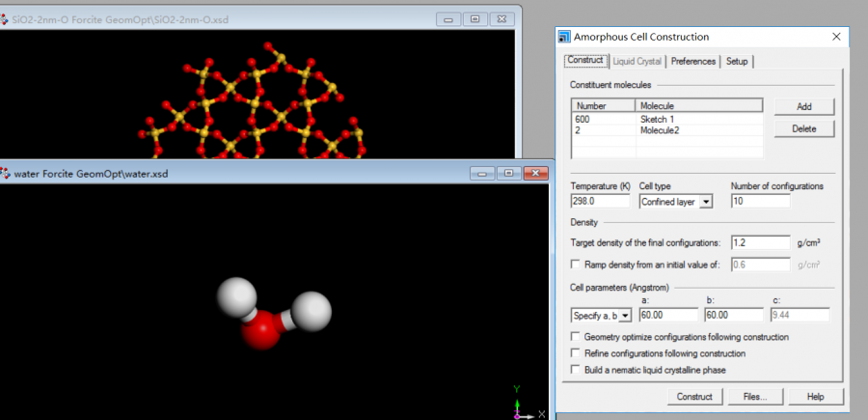Close the Amorphous Cell Construction dialog
The image size is (868, 420).
point(836,37)
